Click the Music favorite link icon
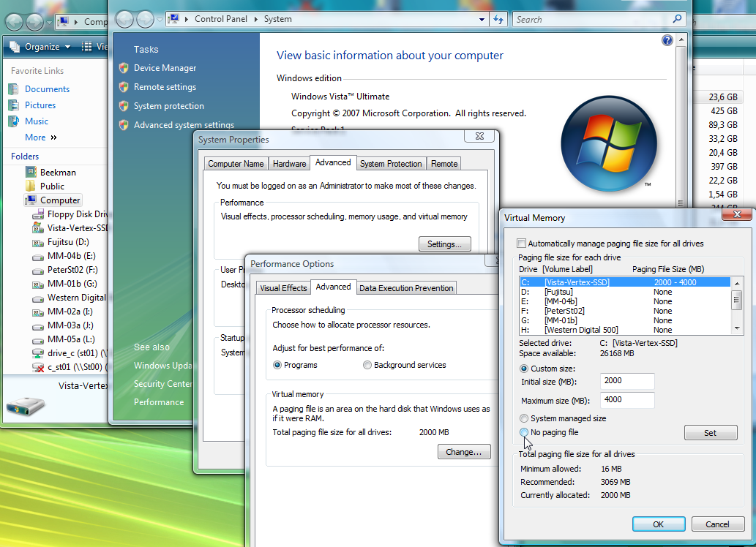 point(14,121)
